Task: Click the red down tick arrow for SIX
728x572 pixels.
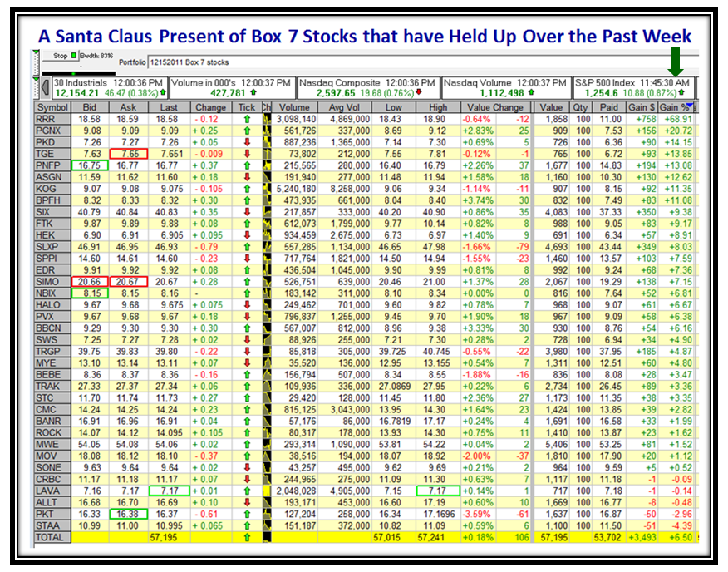Action: (x=247, y=212)
